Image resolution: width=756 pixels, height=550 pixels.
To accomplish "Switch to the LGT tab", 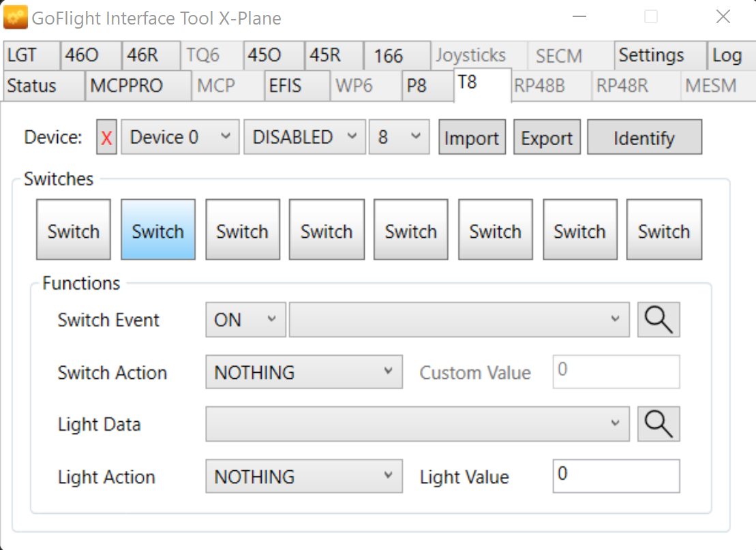I will pyautogui.click(x=32, y=55).
